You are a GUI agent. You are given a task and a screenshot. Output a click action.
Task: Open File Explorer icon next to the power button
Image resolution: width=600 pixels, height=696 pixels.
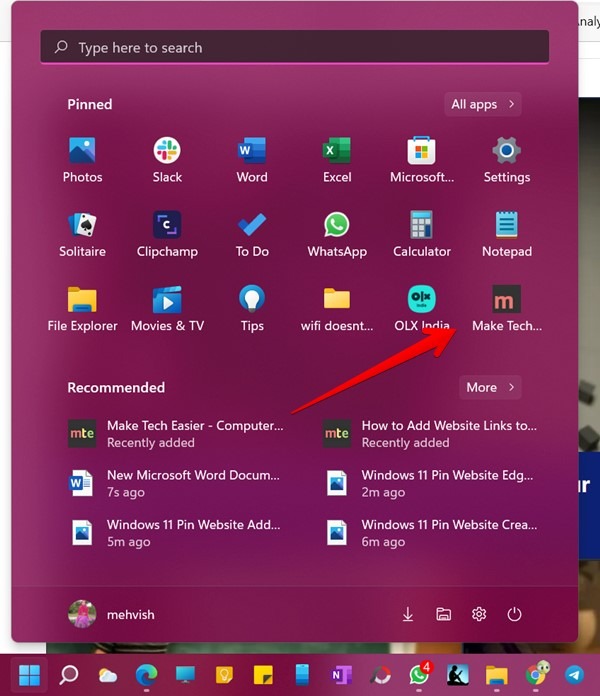(443, 614)
